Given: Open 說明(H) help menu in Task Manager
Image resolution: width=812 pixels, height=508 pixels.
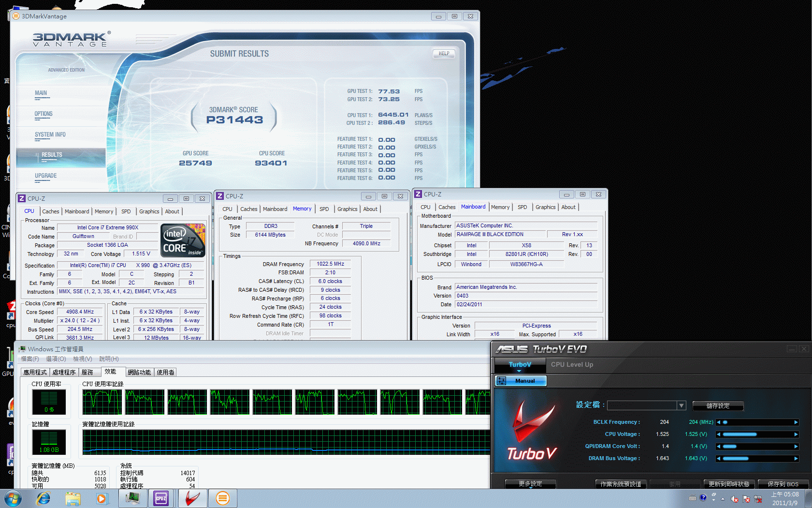Looking at the screenshot, I should point(109,359).
